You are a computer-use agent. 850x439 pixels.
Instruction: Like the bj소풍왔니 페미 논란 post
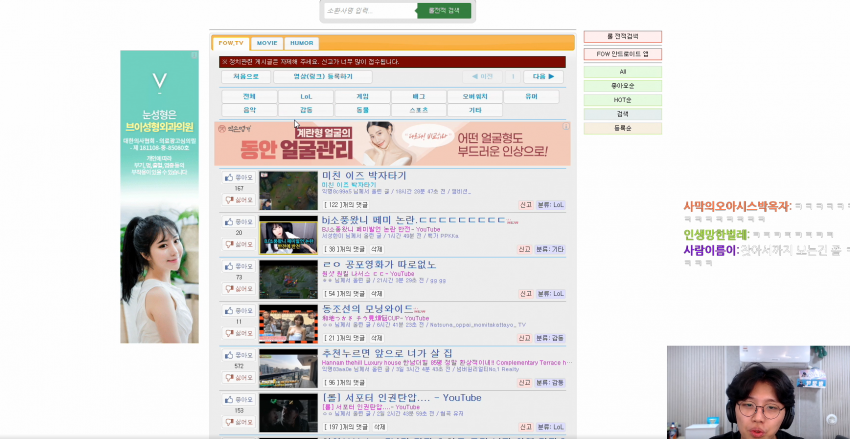pyautogui.click(x=239, y=222)
